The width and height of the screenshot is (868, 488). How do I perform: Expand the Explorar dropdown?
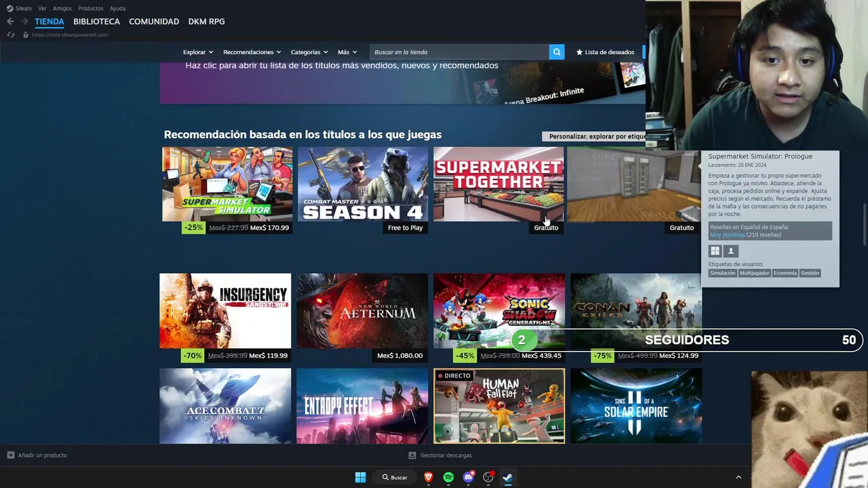pyautogui.click(x=198, y=52)
